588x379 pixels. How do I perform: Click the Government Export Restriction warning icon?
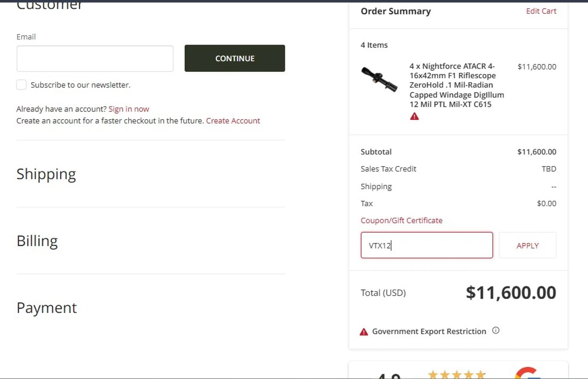pyautogui.click(x=364, y=332)
